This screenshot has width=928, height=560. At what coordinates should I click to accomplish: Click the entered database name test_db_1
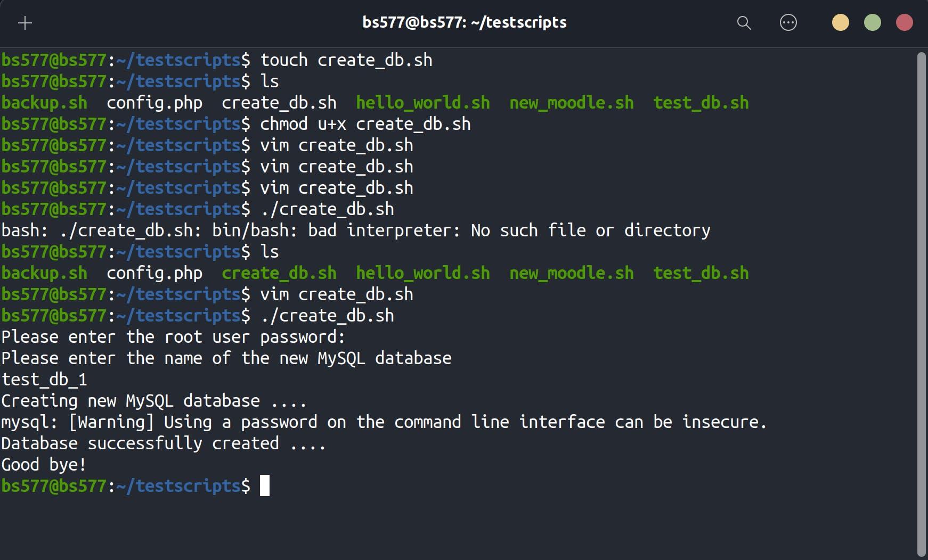(44, 380)
